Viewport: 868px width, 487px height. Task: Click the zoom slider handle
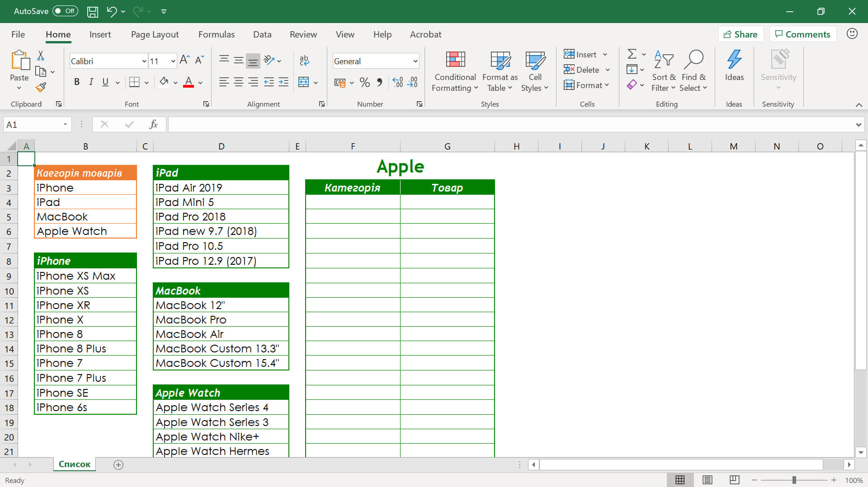tap(794, 480)
